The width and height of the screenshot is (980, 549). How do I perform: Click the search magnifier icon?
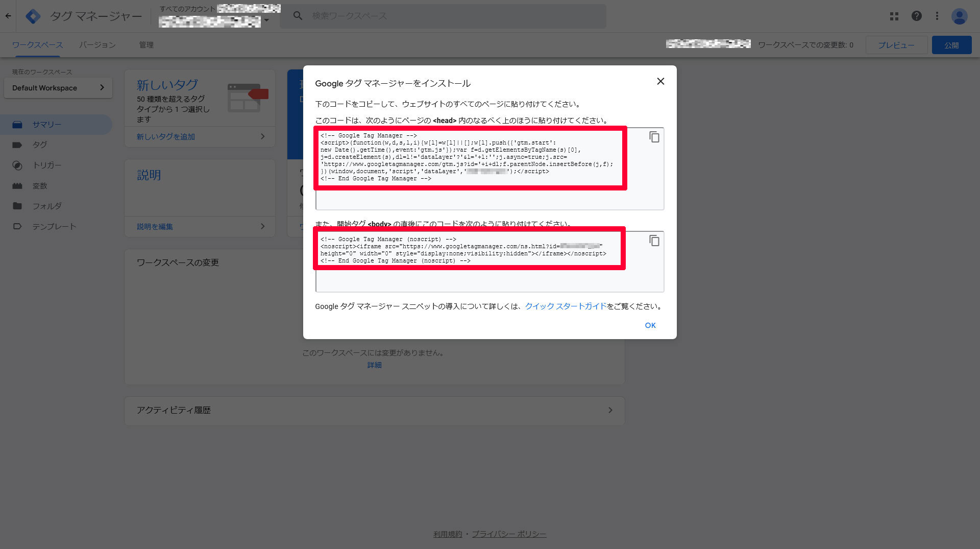point(298,16)
